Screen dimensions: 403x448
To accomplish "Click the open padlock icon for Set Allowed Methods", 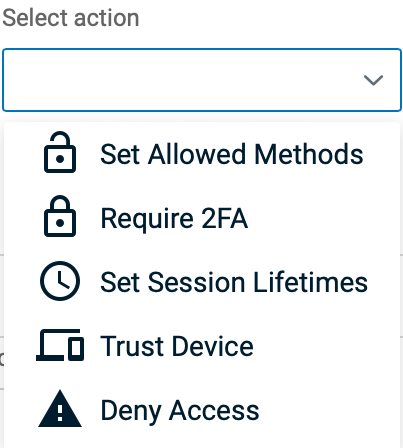I will pyautogui.click(x=60, y=152).
